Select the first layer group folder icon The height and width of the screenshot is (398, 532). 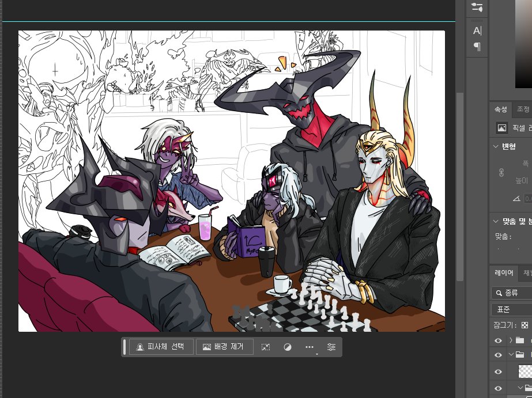coord(520,340)
